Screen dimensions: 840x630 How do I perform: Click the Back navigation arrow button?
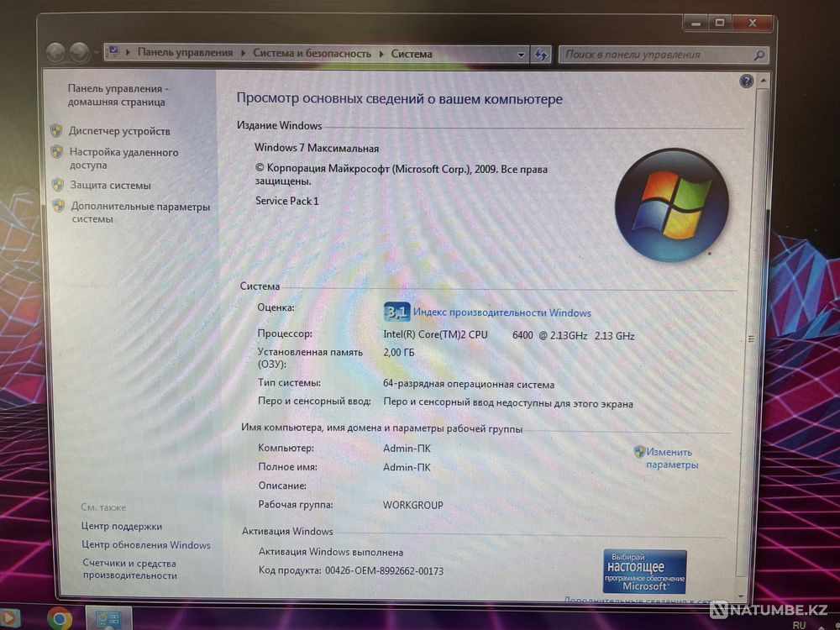(x=56, y=52)
